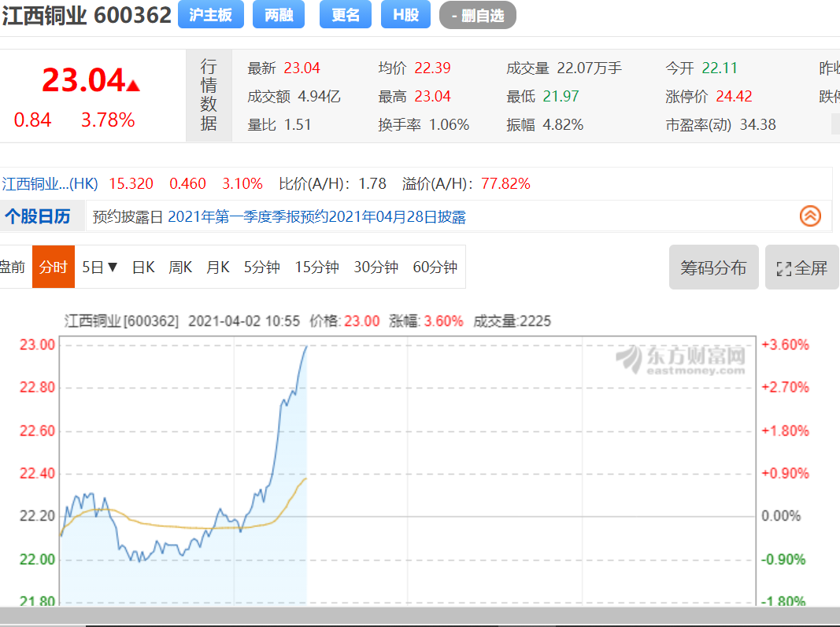Switch to 日K chart tab
The width and height of the screenshot is (840, 627).
pyautogui.click(x=143, y=267)
